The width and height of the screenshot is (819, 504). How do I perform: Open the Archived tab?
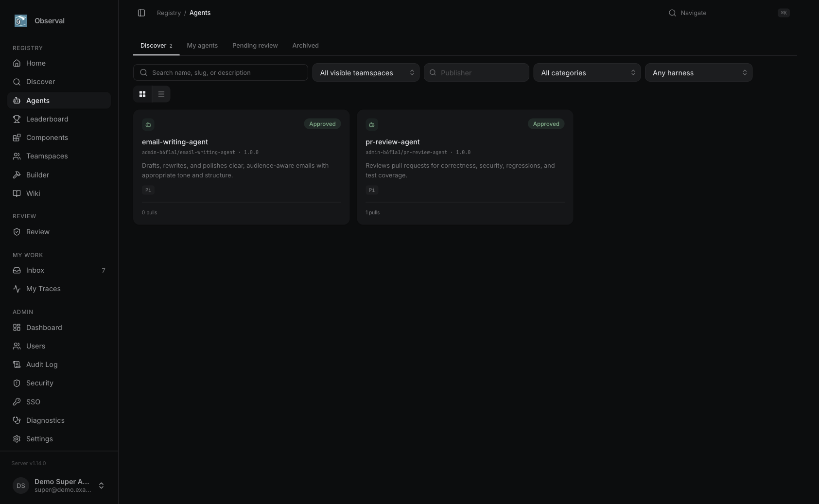pos(305,45)
